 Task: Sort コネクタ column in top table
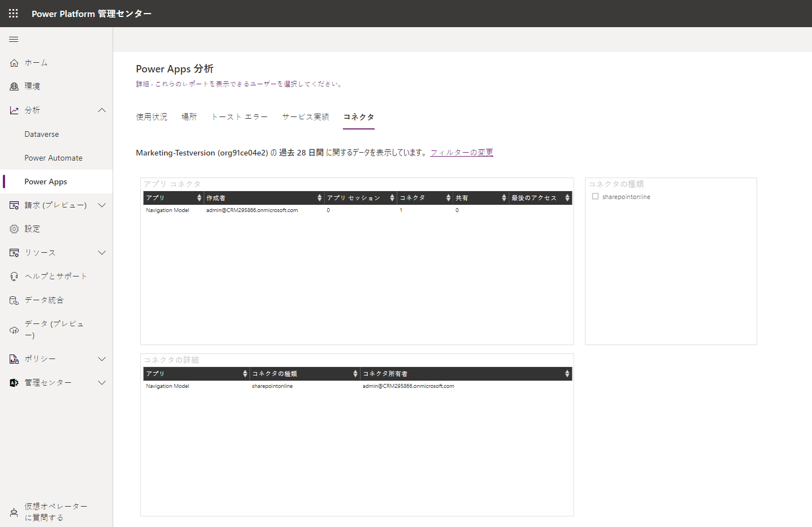448,198
